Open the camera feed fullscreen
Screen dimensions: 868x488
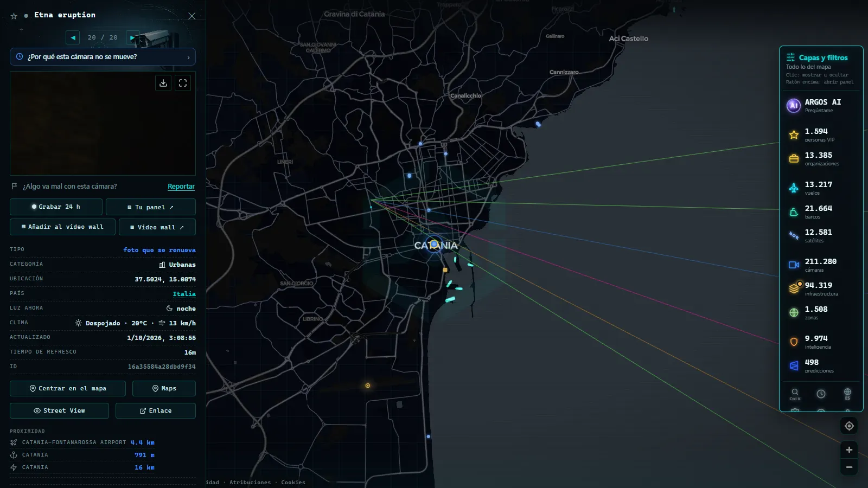[183, 83]
